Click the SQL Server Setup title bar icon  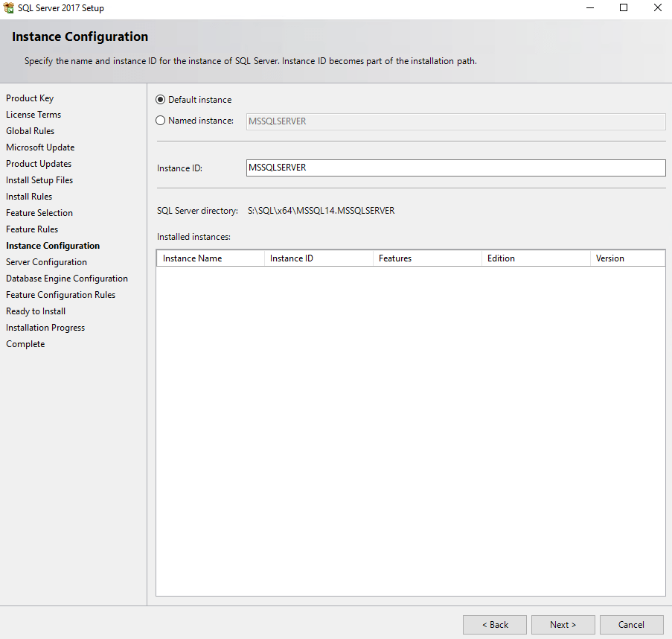coord(9,8)
